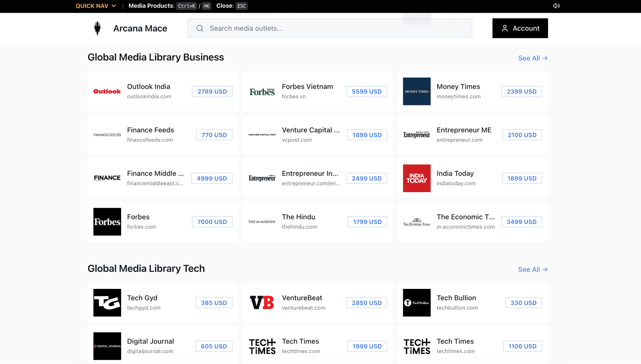Open the Finance Feeds listing title
Viewport: 641px width, 364px height.
point(150,130)
